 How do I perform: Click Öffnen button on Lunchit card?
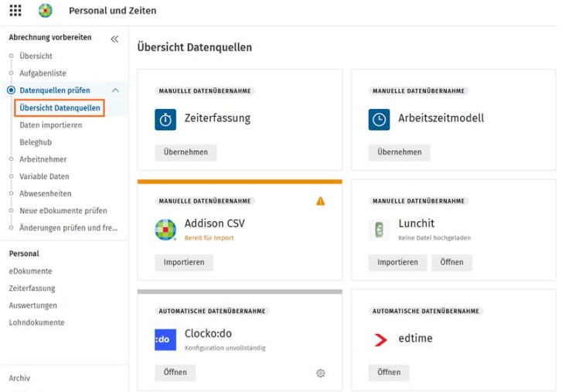451,262
